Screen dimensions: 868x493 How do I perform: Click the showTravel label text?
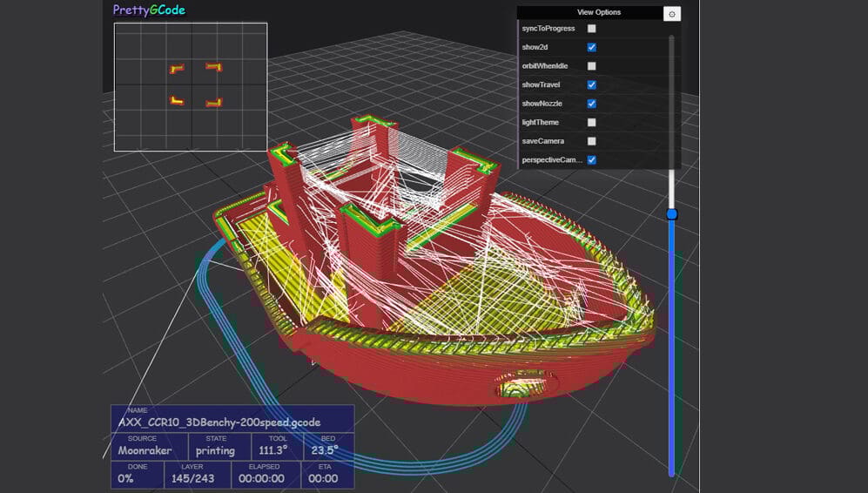[541, 84]
